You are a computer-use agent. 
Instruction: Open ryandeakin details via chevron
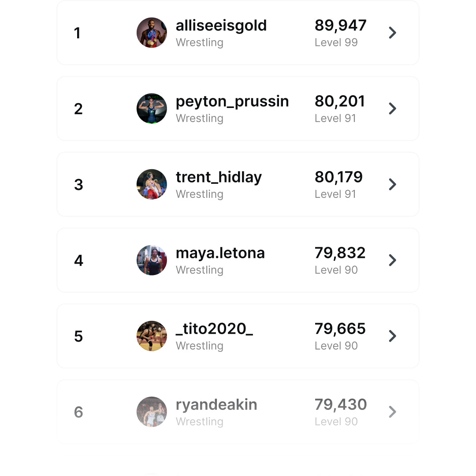point(392,412)
